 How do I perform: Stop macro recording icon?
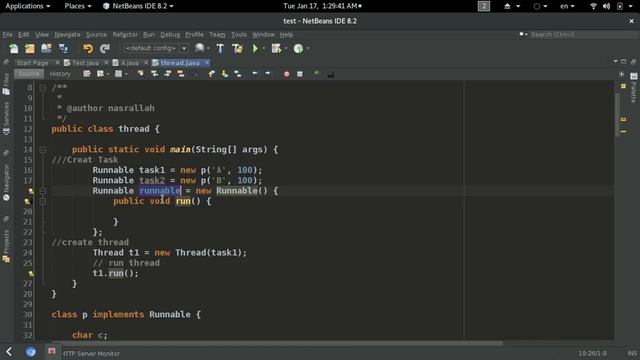click(x=300, y=74)
